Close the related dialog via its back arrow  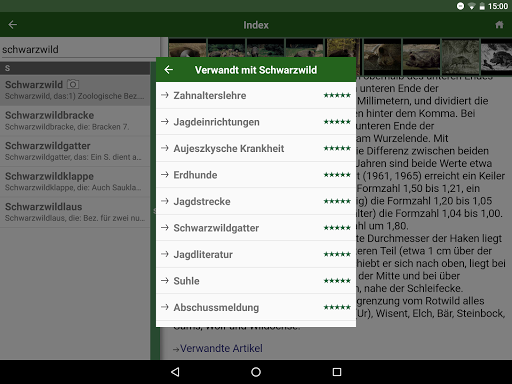pyautogui.click(x=169, y=70)
